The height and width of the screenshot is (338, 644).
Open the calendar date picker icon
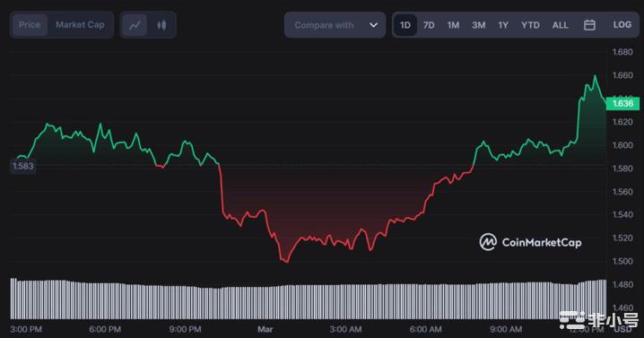pos(589,25)
